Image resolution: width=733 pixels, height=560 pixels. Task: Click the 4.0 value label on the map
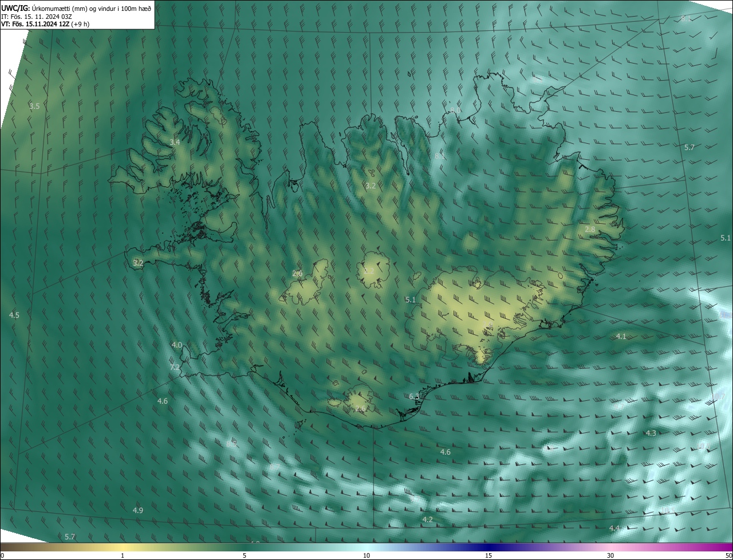(x=176, y=345)
